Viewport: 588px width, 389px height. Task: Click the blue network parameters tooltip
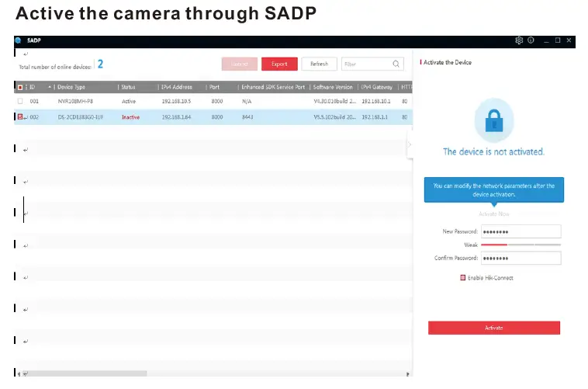pyautogui.click(x=494, y=190)
